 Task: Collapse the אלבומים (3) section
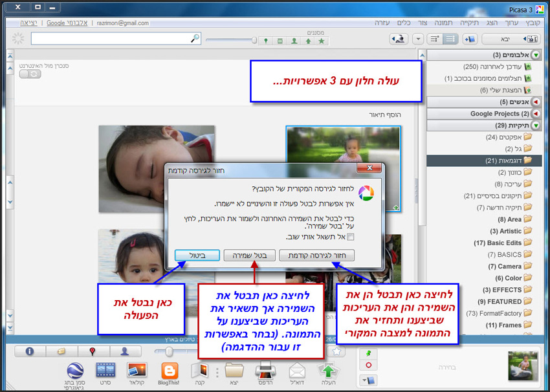tap(536, 55)
